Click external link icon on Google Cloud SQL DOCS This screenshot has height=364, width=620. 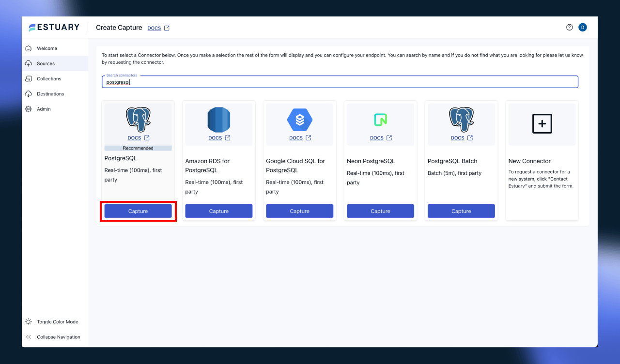click(309, 138)
